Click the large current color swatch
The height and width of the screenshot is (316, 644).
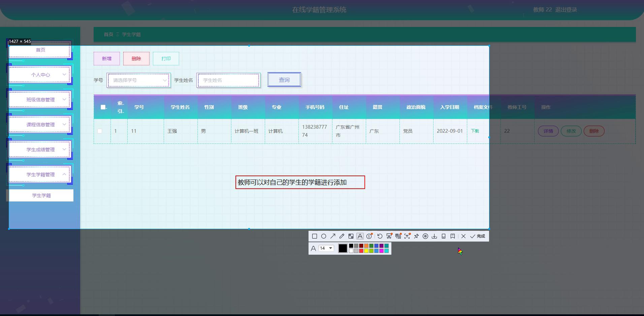tap(343, 248)
